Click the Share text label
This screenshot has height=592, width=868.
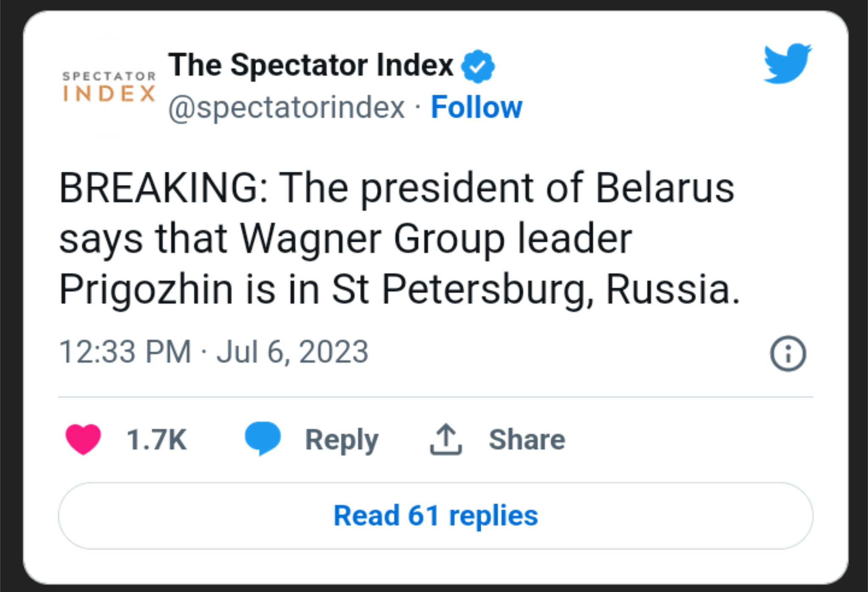[x=527, y=439]
